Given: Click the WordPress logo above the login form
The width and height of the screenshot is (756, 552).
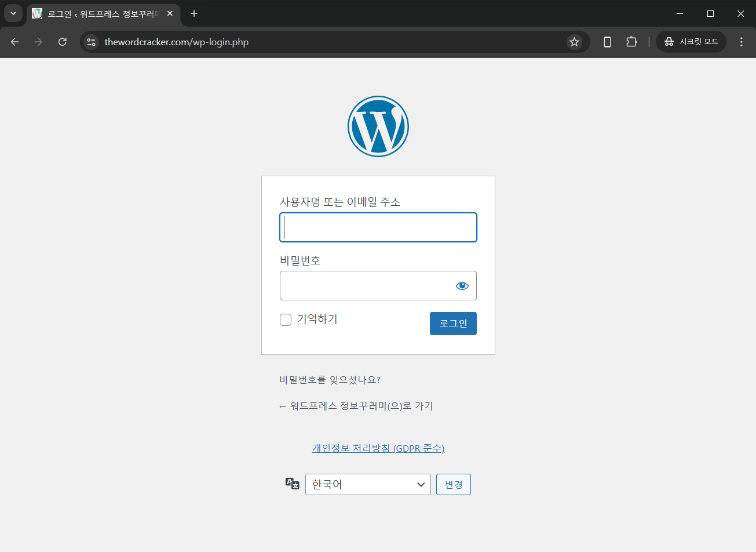Looking at the screenshot, I should click(378, 126).
